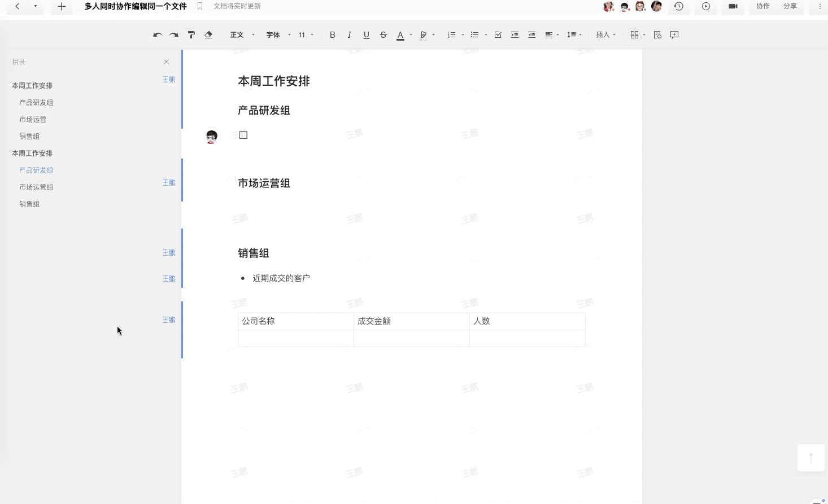Expand the 字体 font dropdown

278,35
